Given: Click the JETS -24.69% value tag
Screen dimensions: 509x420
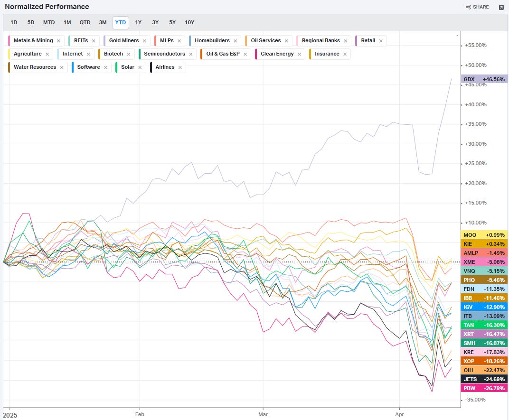Looking at the screenshot, I should click(484, 379).
